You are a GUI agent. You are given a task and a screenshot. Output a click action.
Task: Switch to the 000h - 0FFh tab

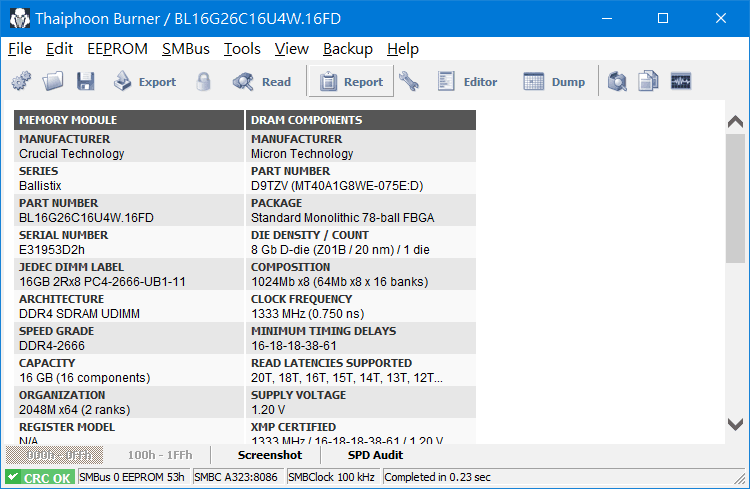55,455
